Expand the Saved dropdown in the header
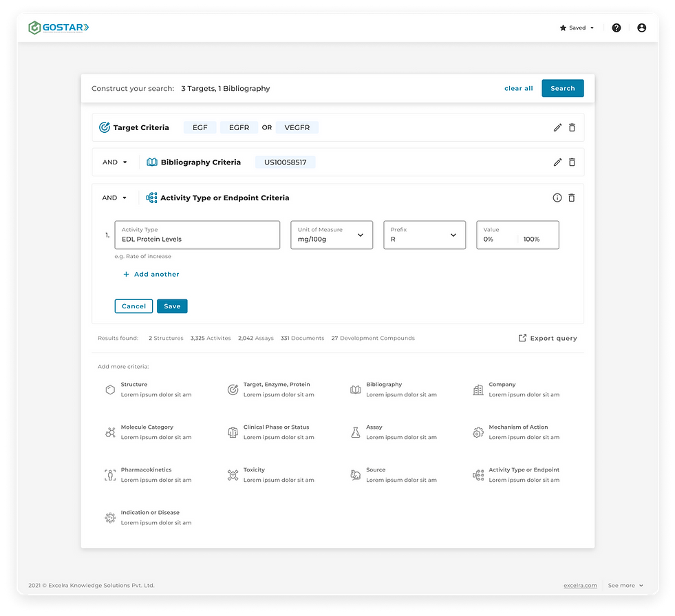675x616 pixels. (577, 28)
